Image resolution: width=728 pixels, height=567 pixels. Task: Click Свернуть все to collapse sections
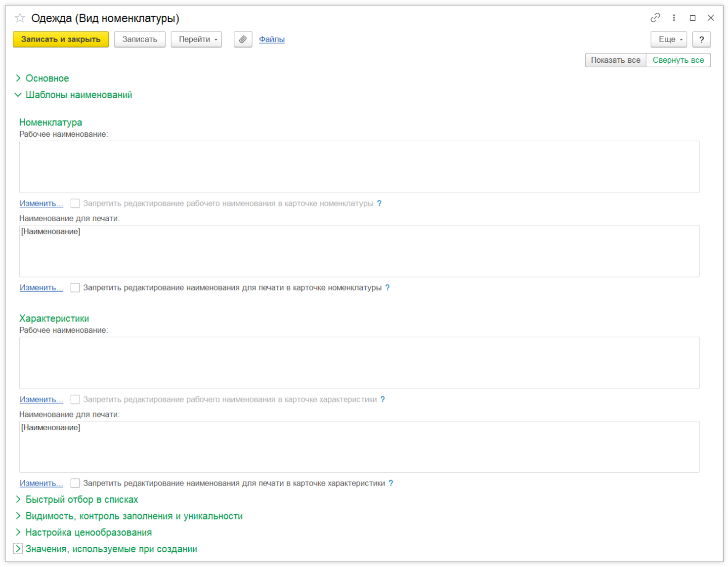tap(678, 60)
